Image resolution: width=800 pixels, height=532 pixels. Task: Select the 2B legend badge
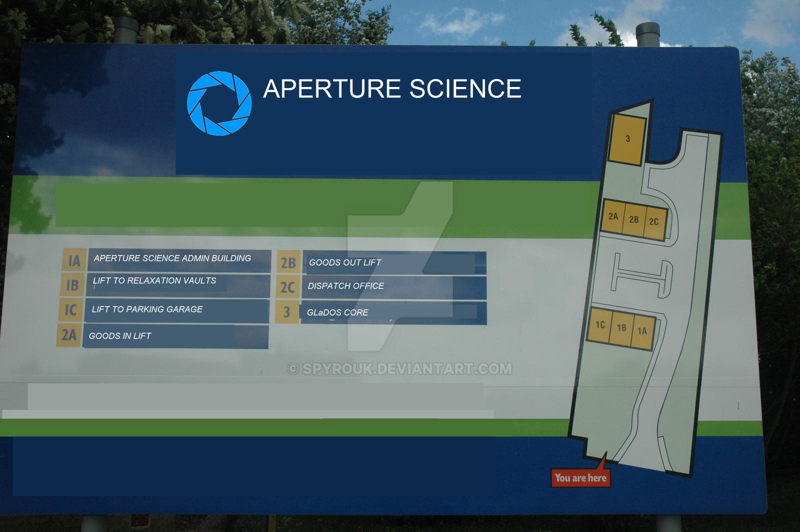(x=288, y=262)
